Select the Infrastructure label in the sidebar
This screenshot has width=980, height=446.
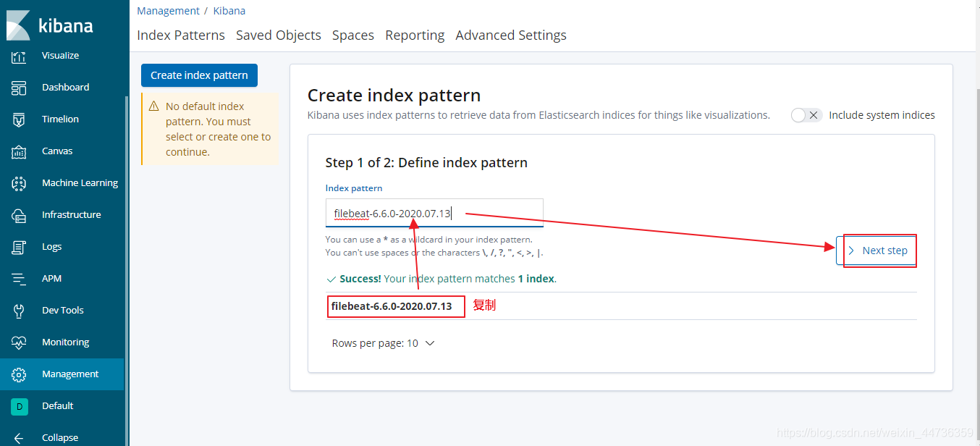pos(72,215)
